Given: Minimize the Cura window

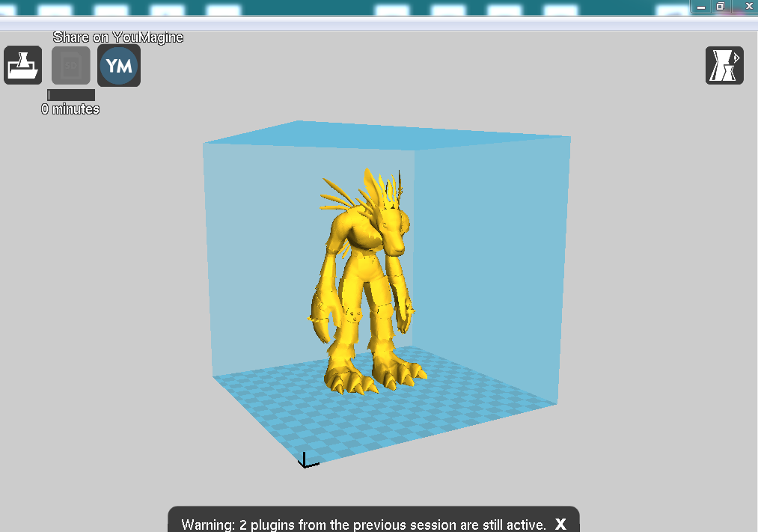Looking at the screenshot, I should point(701,6).
